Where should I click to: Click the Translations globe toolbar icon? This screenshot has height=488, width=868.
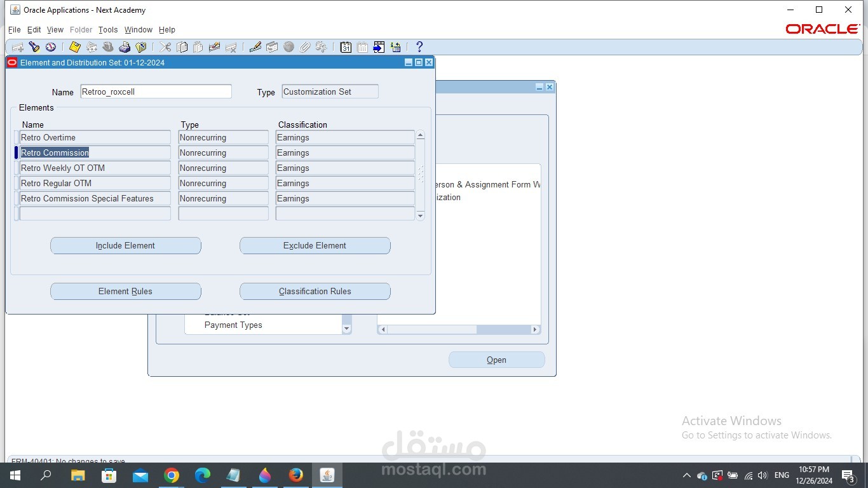pos(288,47)
